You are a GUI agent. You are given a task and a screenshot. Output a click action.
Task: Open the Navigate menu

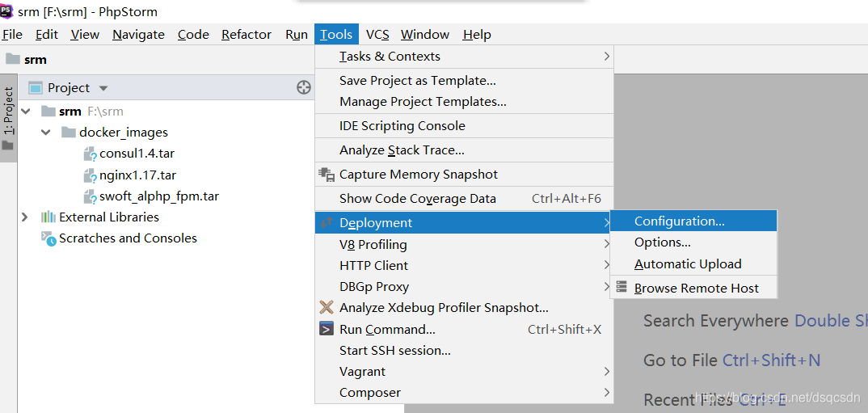click(x=138, y=34)
